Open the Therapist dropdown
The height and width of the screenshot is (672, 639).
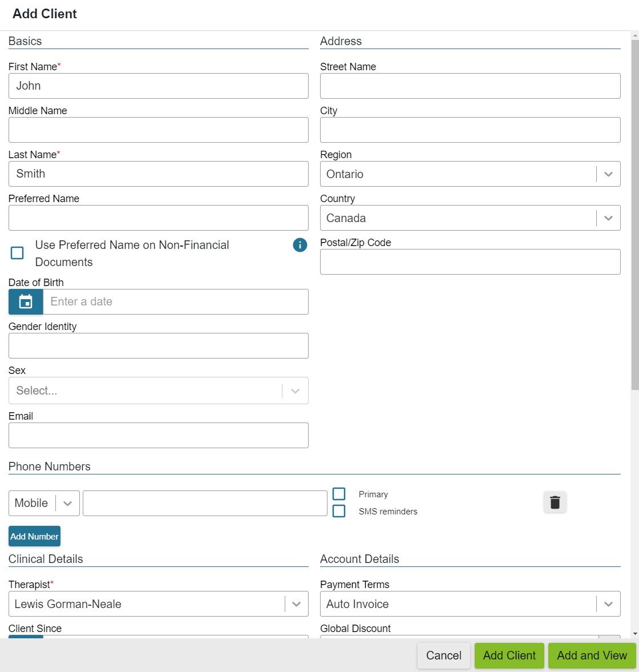point(296,603)
